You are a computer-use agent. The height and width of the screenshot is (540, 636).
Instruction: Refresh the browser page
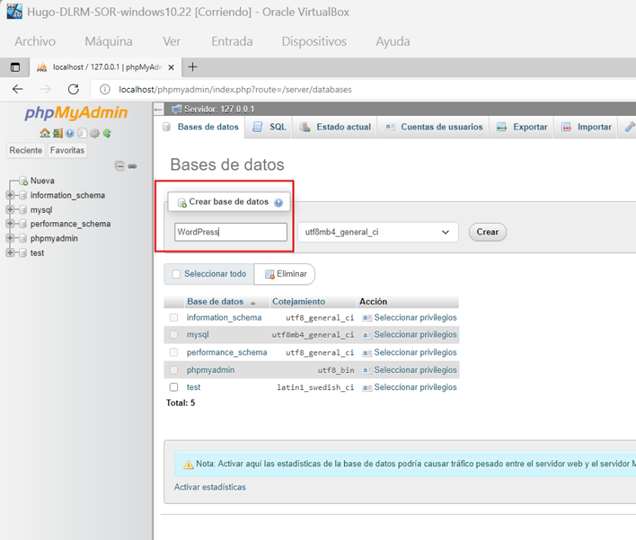pos(73,89)
